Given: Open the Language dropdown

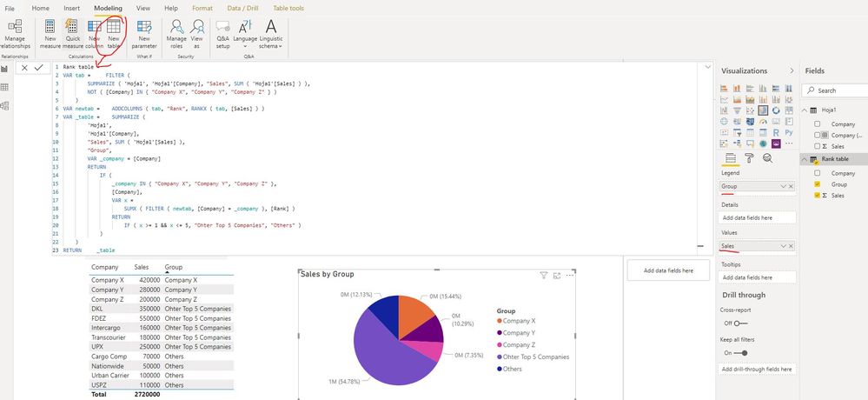Looking at the screenshot, I should click(x=245, y=35).
